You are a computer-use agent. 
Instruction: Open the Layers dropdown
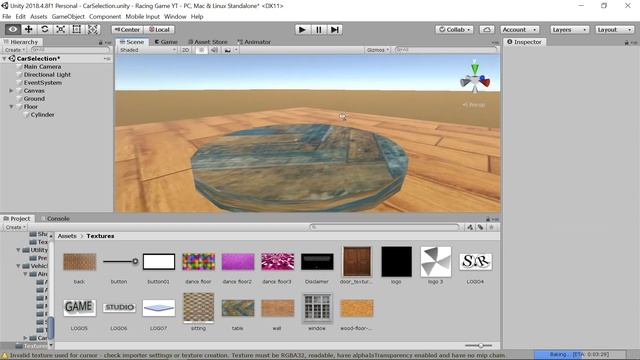[569, 30]
